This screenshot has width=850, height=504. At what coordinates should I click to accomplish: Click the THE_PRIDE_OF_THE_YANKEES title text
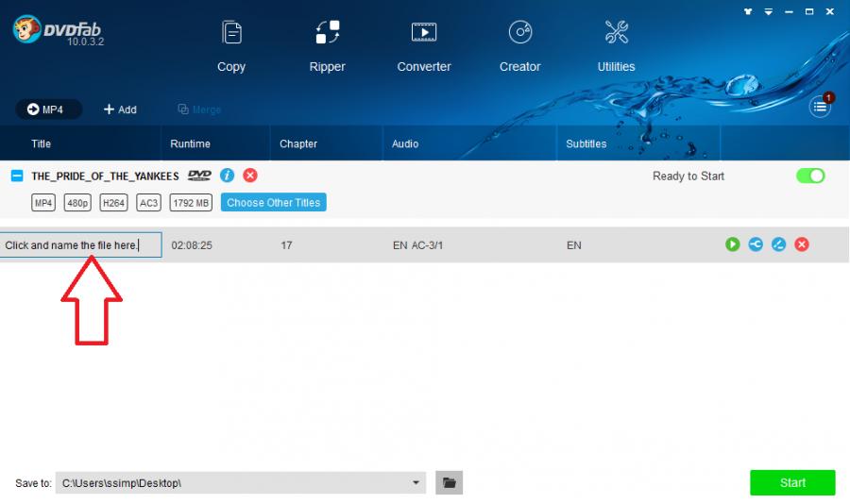(x=105, y=176)
